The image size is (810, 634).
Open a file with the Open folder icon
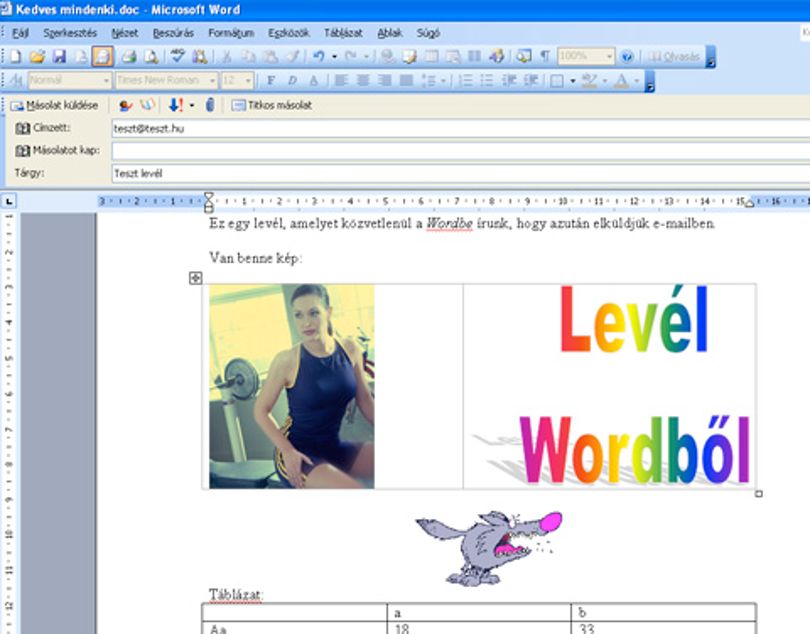37,56
